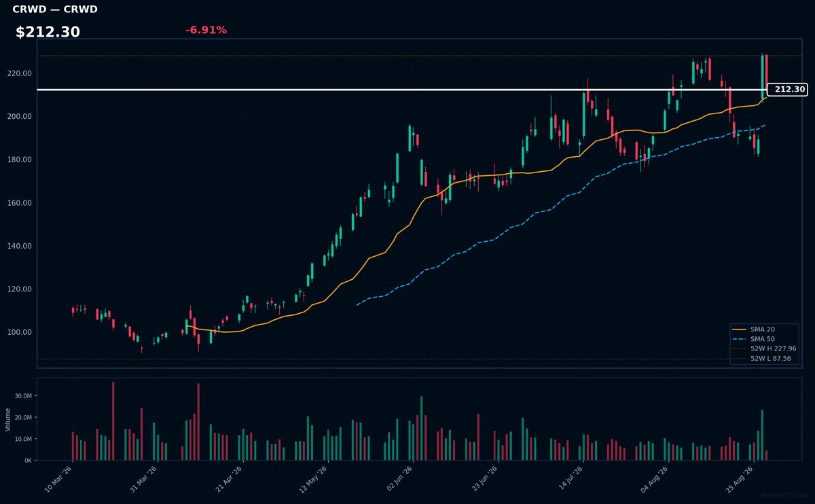Click the 140.00 price axis label

click(x=20, y=246)
